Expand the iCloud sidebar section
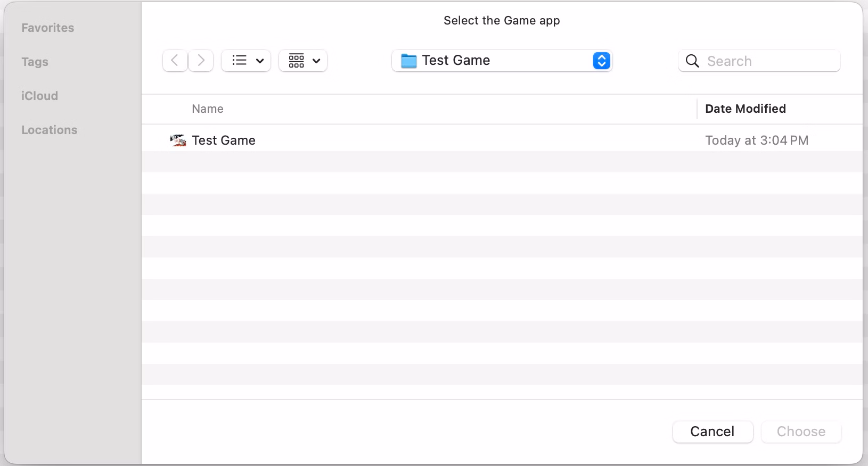868x466 pixels. [x=39, y=96]
